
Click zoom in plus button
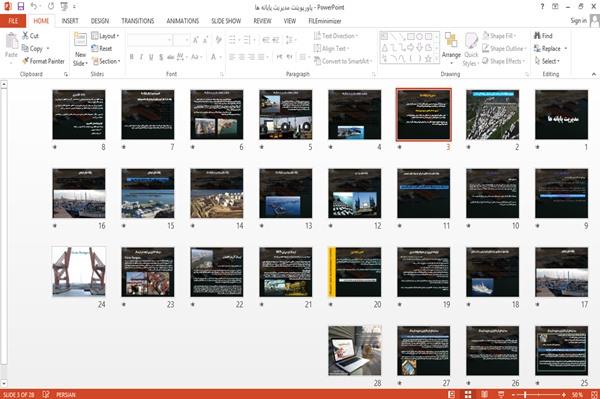click(x=564, y=394)
